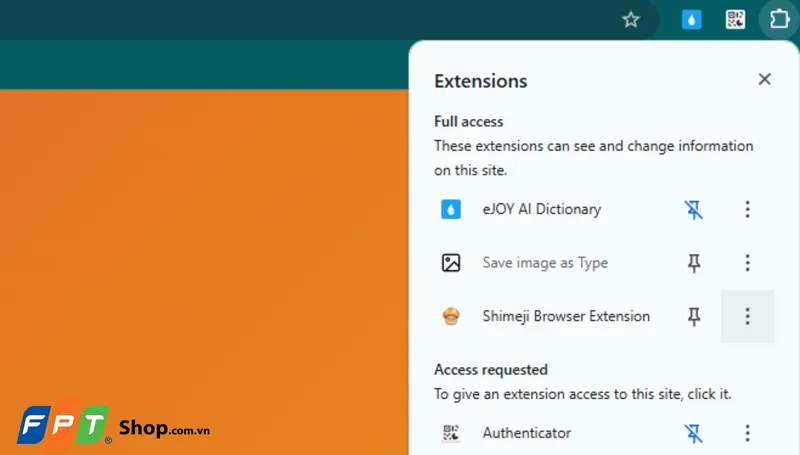800x455 pixels.
Task: Click the Shimeji Browser Extension character icon
Action: 451,316
